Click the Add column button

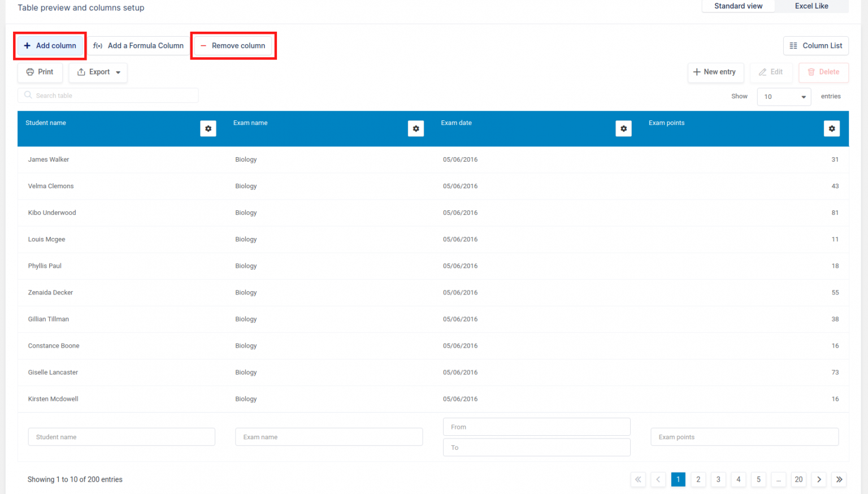click(50, 46)
